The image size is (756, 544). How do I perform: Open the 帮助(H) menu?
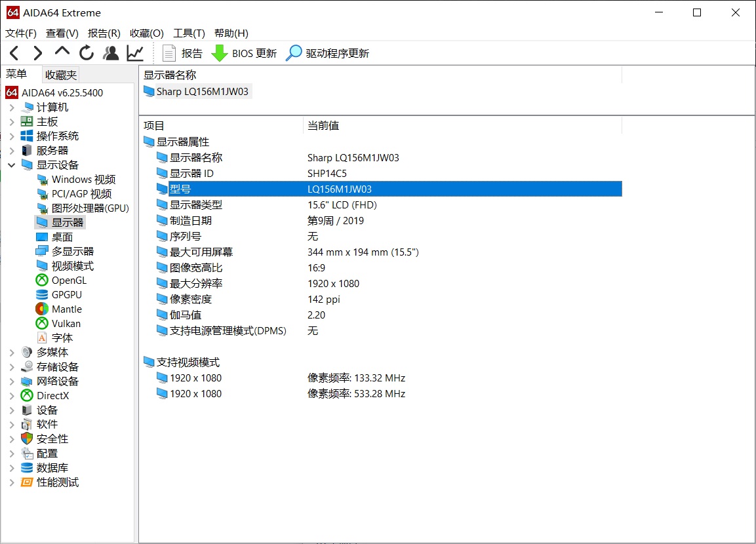(x=231, y=33)
